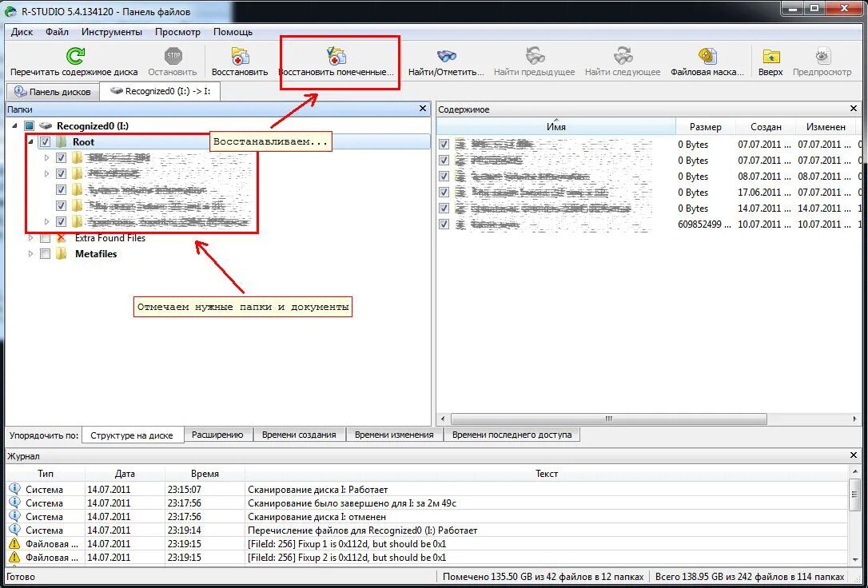Click the red Stop sign icon
868x588 pixels.
[x=173, y=56]
